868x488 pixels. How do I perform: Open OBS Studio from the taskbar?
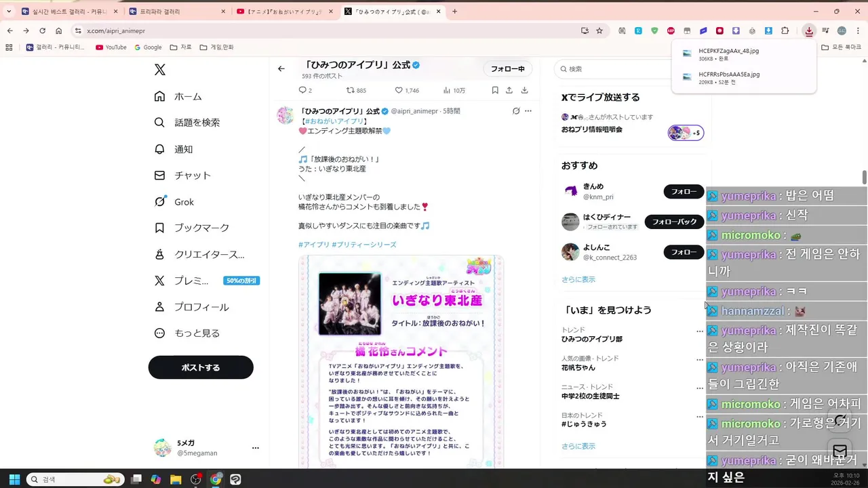click(196, 479)
